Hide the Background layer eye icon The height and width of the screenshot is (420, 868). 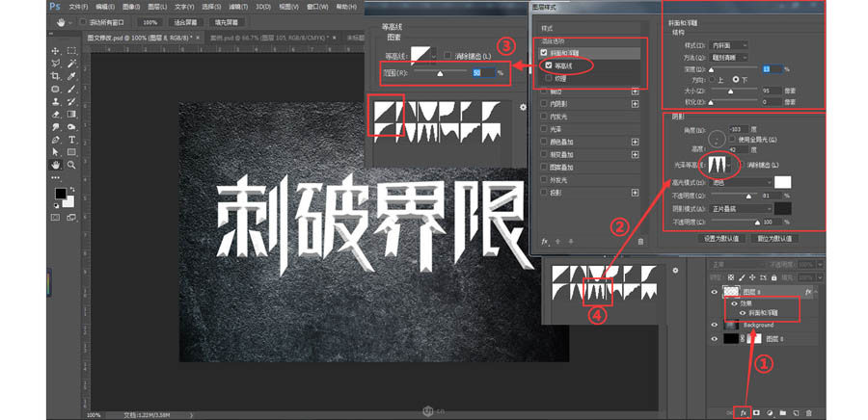(x=715, y=326)
